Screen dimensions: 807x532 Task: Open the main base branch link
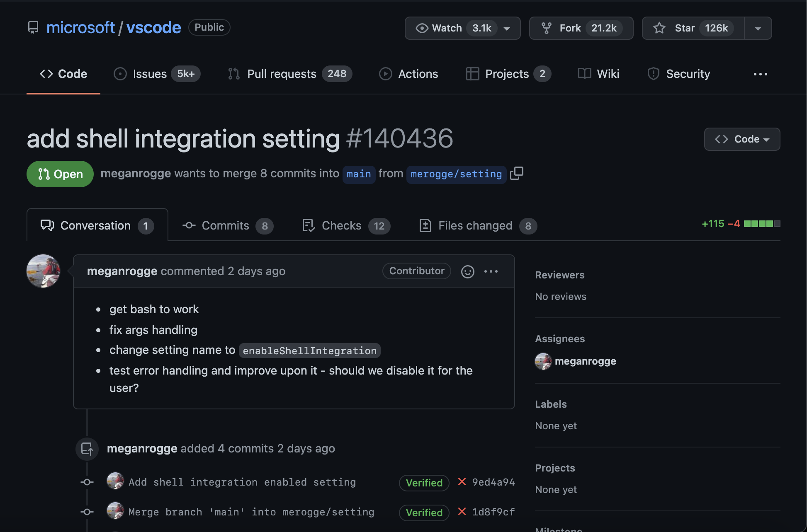pos(359,174)
